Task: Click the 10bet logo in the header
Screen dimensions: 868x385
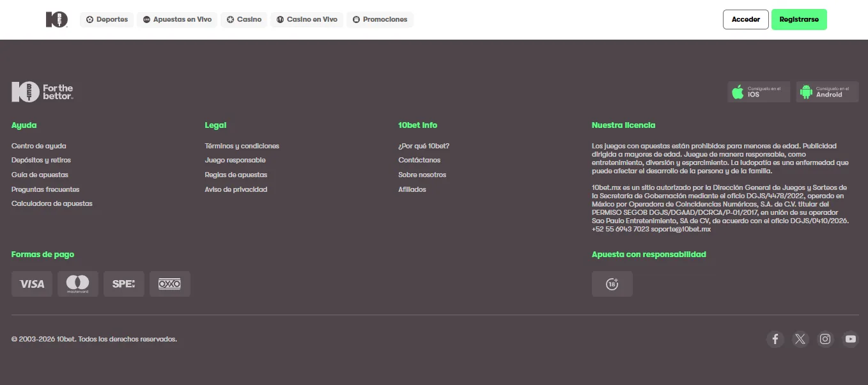Action: pos(57,20)
